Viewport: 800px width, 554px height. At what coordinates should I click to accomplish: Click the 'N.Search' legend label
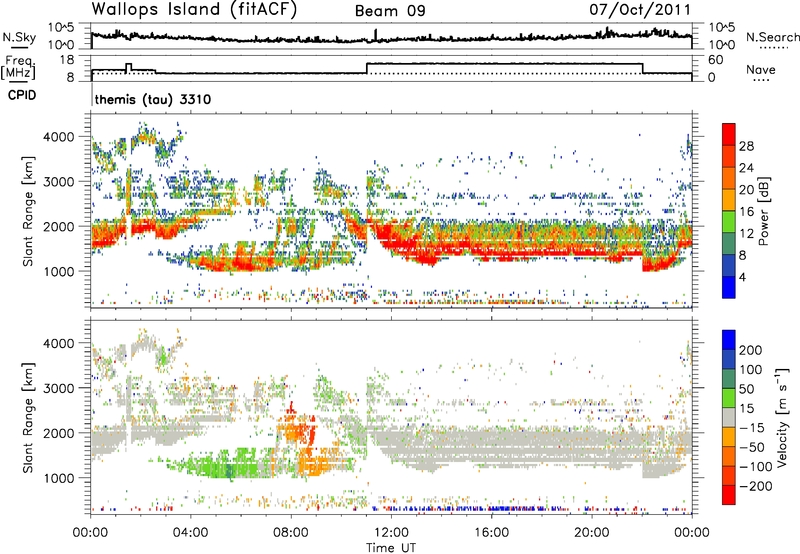[772, 37]
